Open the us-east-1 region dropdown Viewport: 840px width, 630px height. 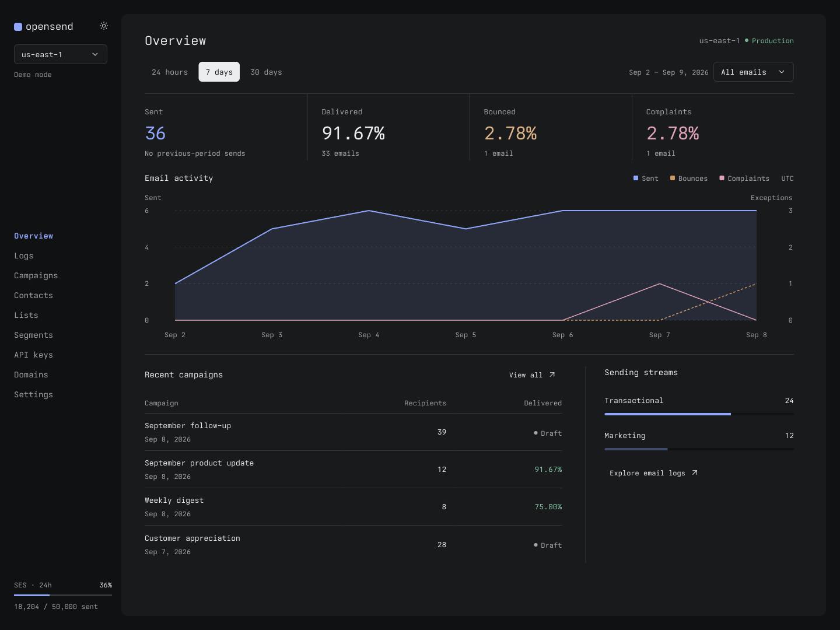61,54
